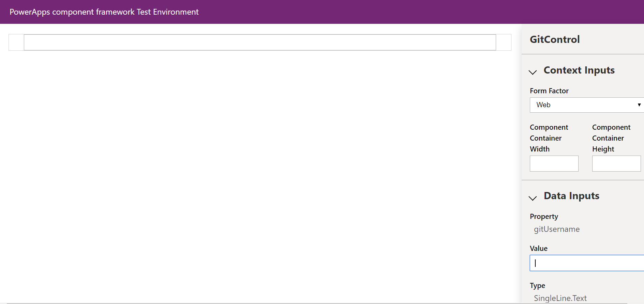The image size is (644, 304).
Task: Click the wide text box in the component area
Action: click(x=260, y=42)
